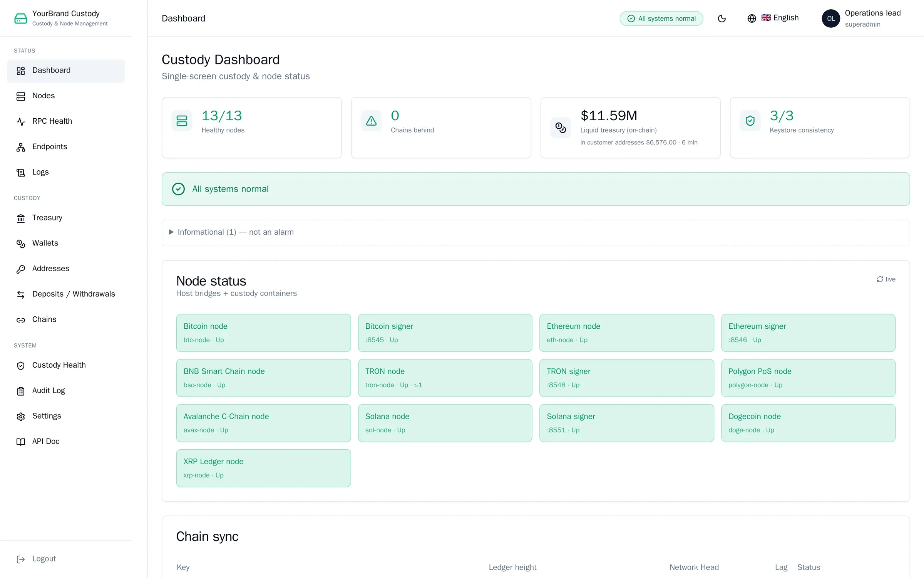Screen dimensions: 924x578
Task: Open Settings gear icon in sidebar
Action: tap(21, 417)
